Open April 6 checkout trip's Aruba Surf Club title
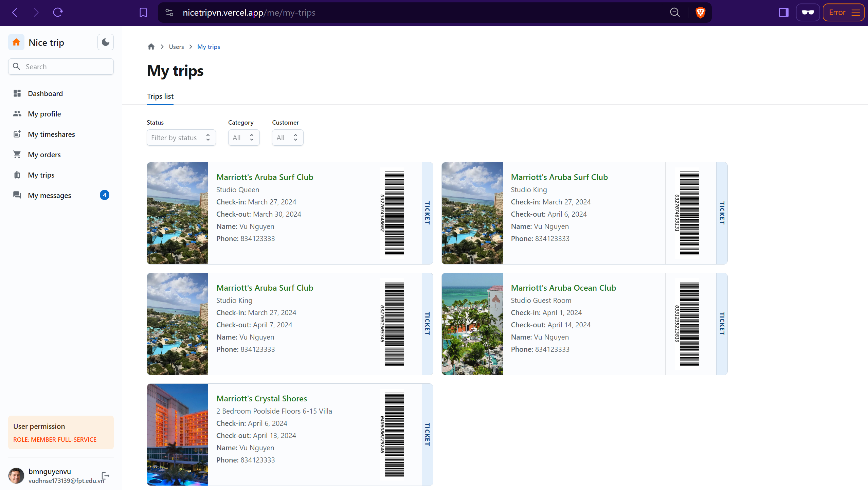 point(559,177)
